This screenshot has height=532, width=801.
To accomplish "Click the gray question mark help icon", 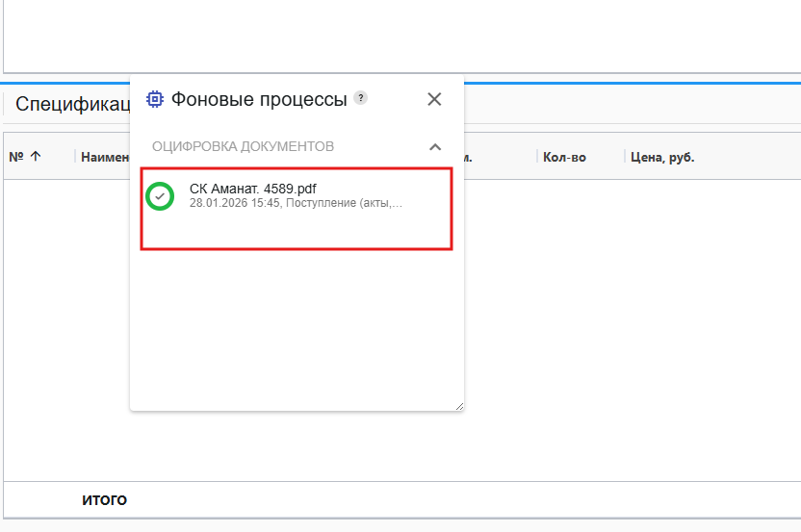I will (360, 97).
